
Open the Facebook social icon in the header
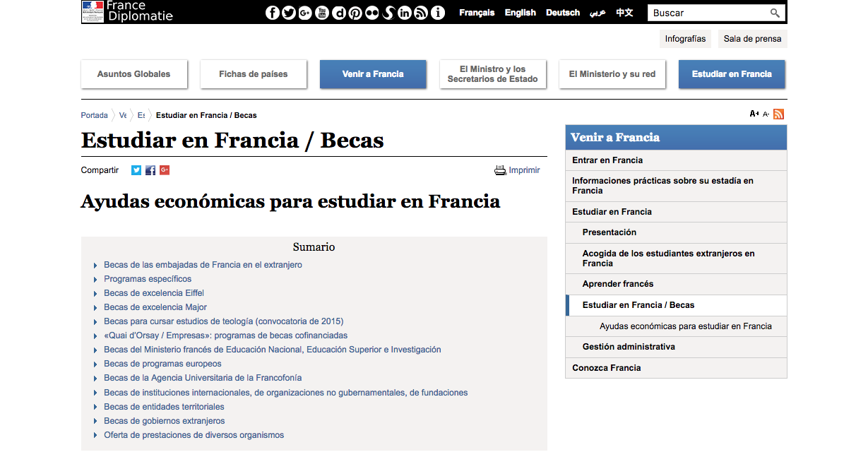point(273,12)
